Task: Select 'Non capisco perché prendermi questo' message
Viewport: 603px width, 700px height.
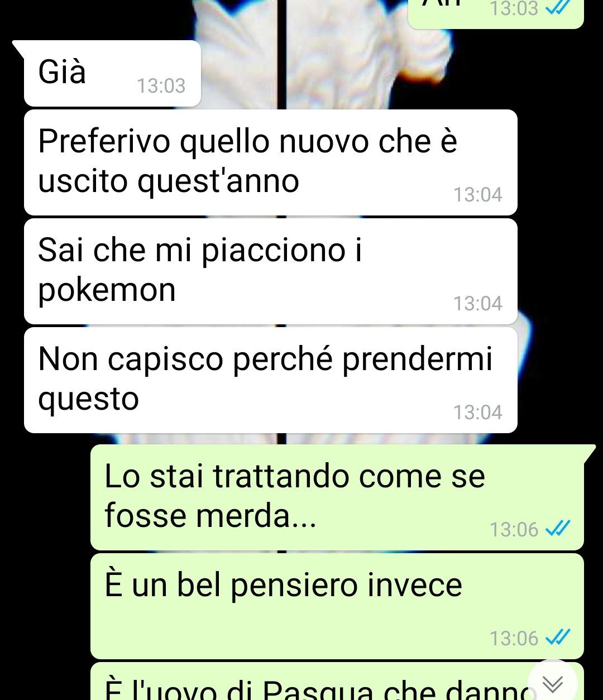Action: (271, 380)
